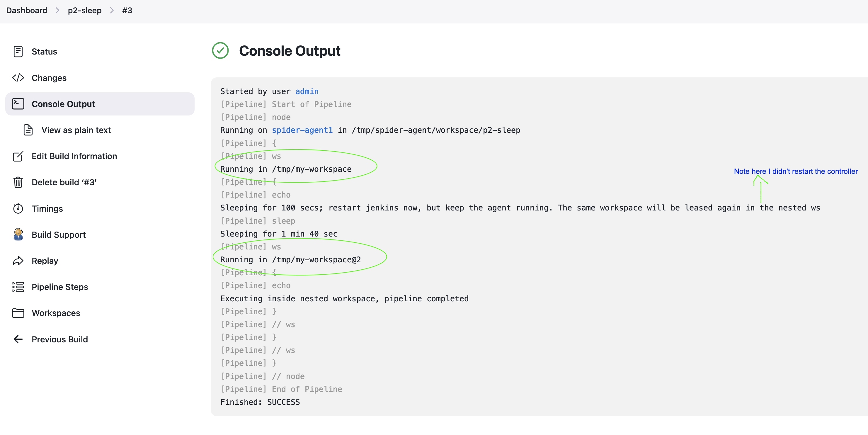Go to Previous Build
This screenshot has width=868, height=435.
60,339
